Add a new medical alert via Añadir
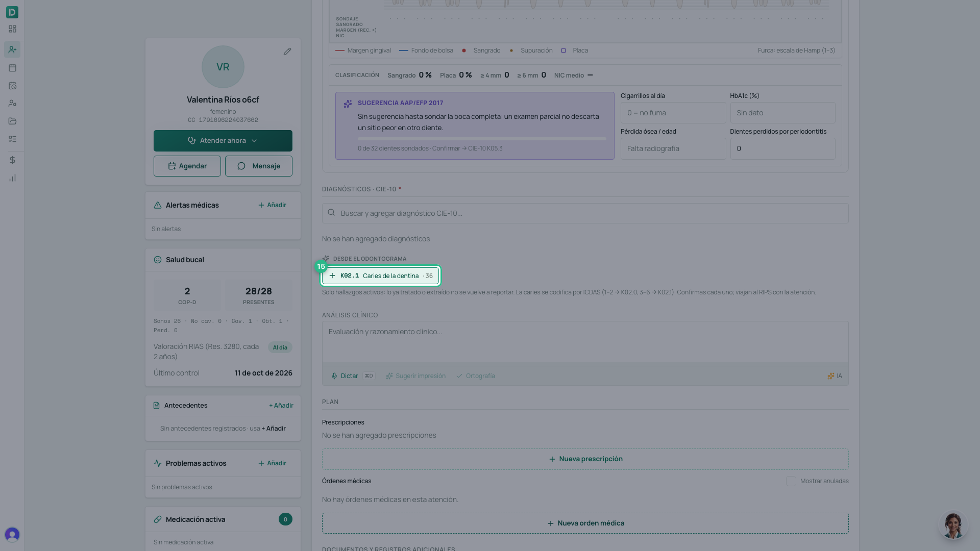980x551 pixels. [272, 205]
